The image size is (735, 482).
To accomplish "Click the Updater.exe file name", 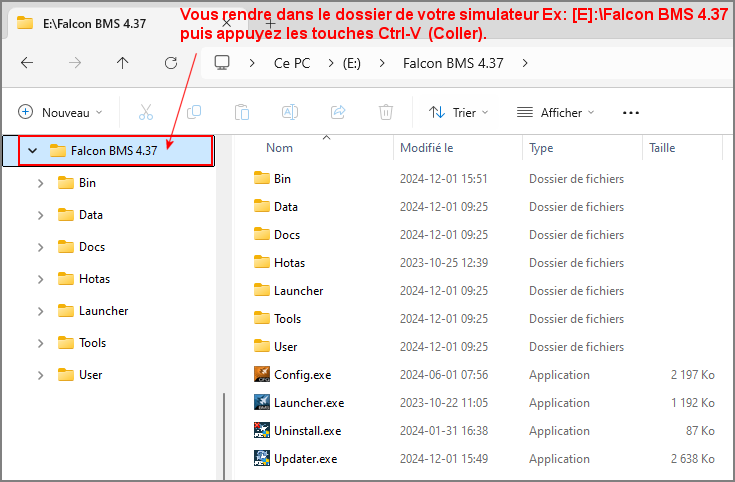I will (x=306, y=459).
